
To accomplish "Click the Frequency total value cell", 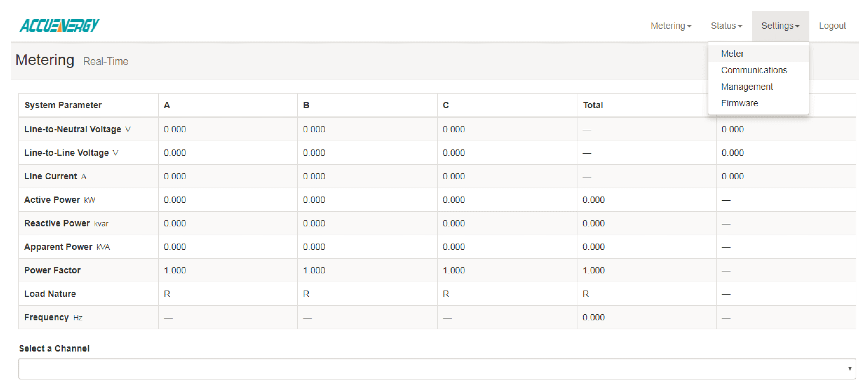I will (x=593, y=317).
